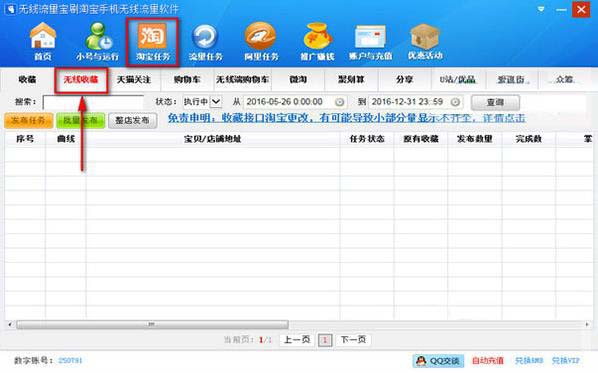Switch to the 购物车 tab
The image size is (598, 373).
(187, 80)
